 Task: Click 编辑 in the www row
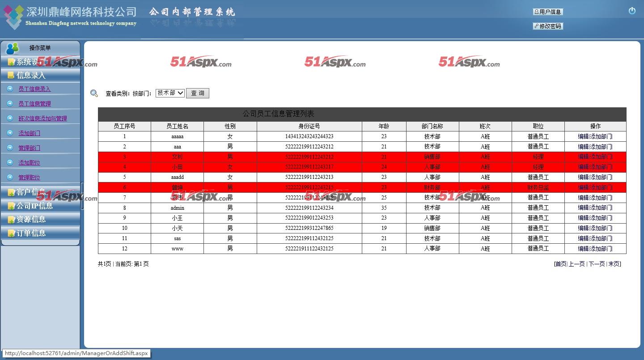pyautogui.click(x=583, y=249)
